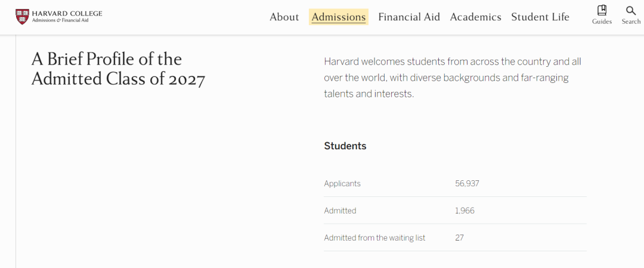Screen dimensions: 644x268
Task: Open the Search magnifying glass icon
Action: coord(631,10)
